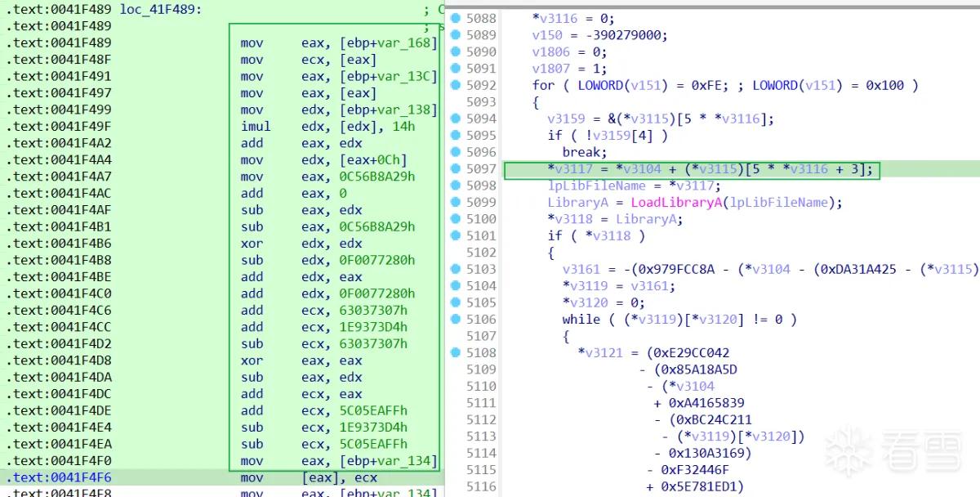Select sub ecx, 1E9373D4h instruction
The image size is (980, 497).
(324, 428)
